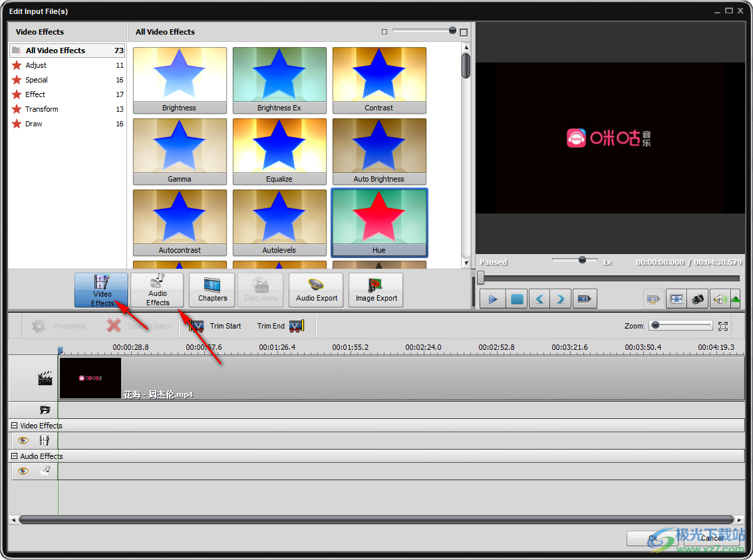Select the Effect category
This screenshot has height=560, width=753.
click(67, 94)
